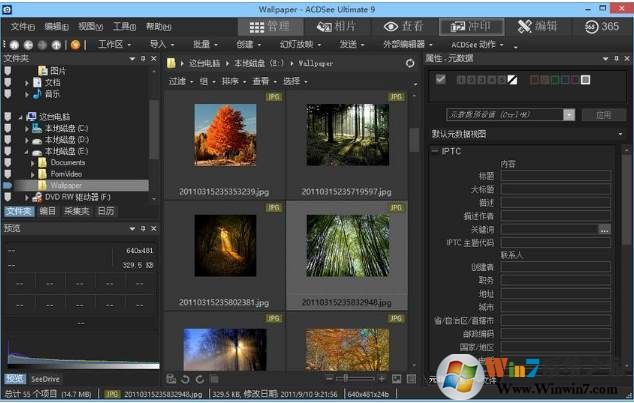Open the 创建 (Create) dropdown

249,44
